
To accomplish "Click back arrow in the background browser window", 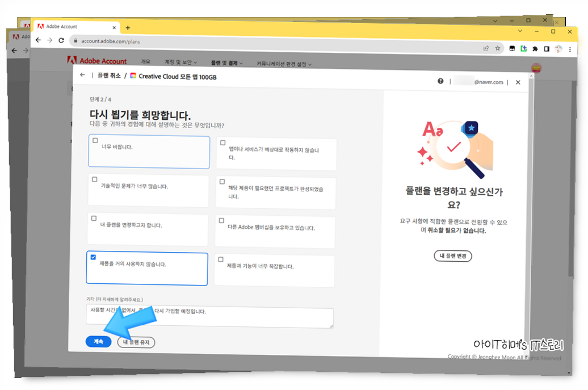I will (x=14, y=51).
